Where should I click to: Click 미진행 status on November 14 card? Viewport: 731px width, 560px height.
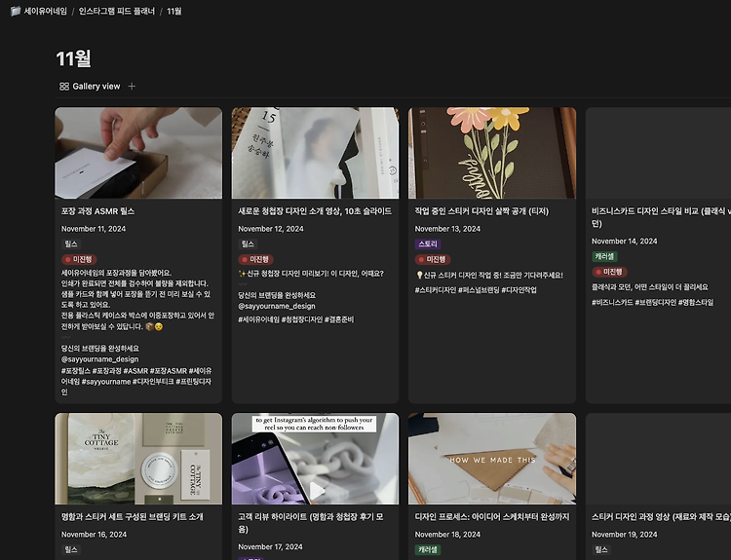609,272
